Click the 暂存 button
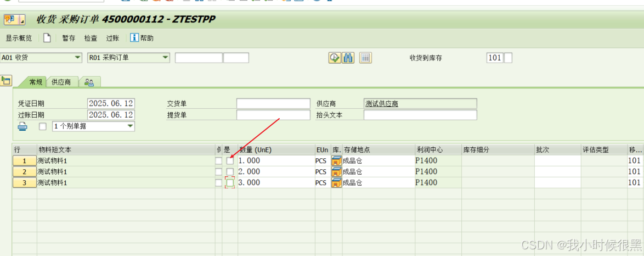This screenshot has width=644, height=256. tap(69, 38)
